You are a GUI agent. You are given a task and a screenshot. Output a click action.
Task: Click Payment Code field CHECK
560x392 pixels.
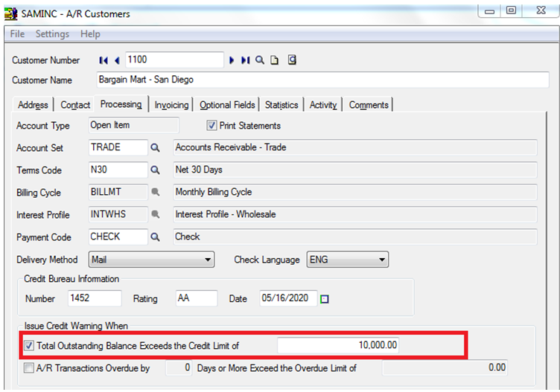[x=118, y=237]
